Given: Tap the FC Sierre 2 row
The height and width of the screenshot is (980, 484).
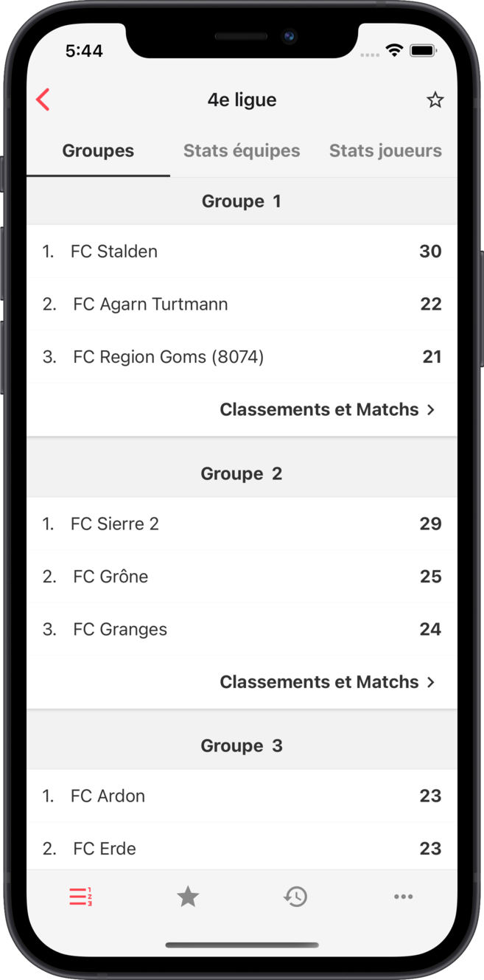Looking at the screenshot, I should [x=242, y=524].
